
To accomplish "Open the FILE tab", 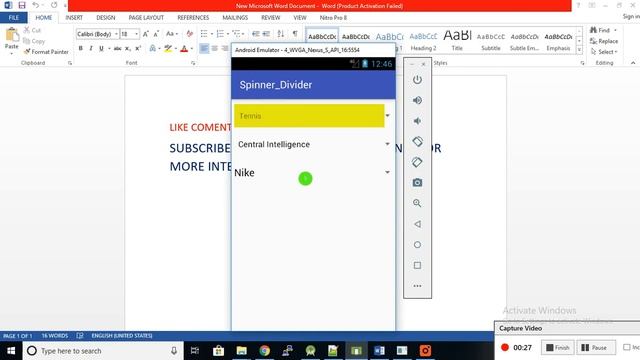I will 13,18.
